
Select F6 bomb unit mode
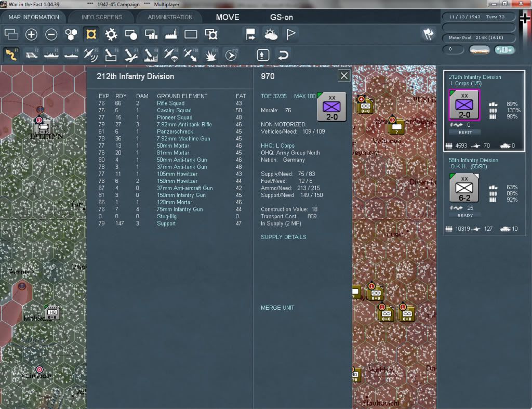click(111, 55)
